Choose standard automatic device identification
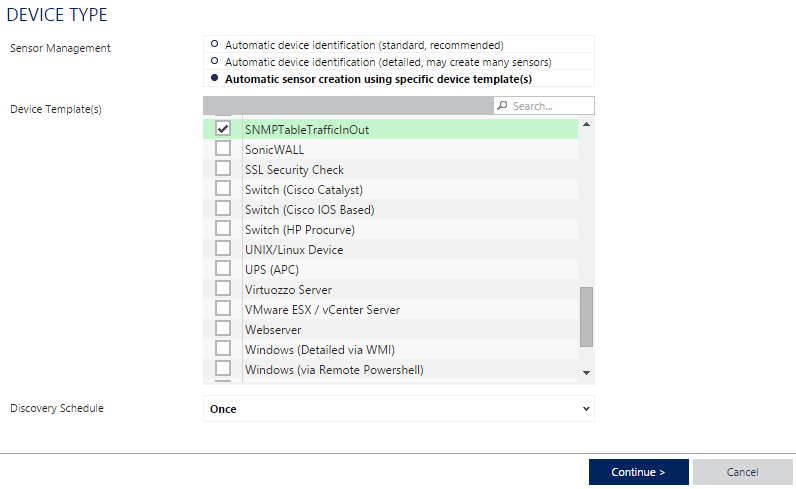This screenshot has height=489, width=796. pyautogui.click(x=214, y=44)
